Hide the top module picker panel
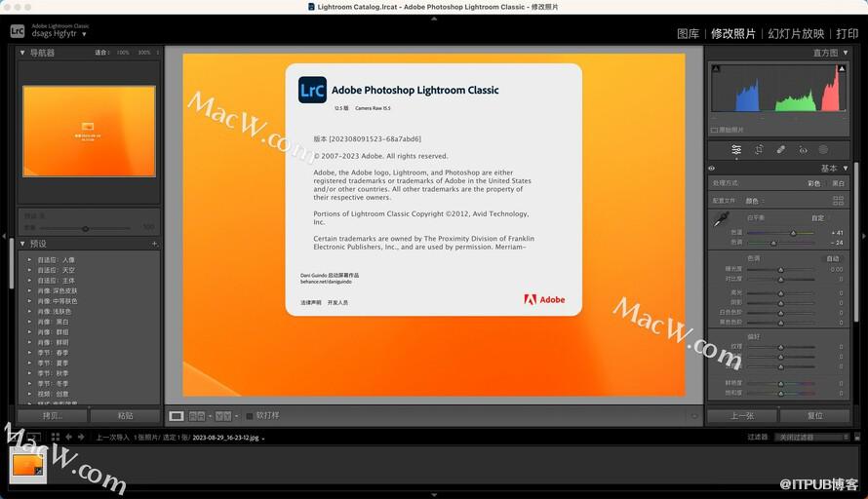The width and height of the screenshot is (868, 499). click(x=434, y=19)
